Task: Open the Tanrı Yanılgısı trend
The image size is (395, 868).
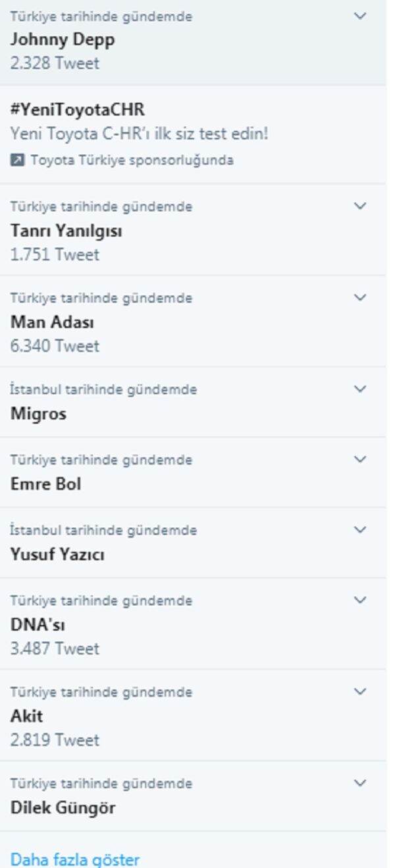Action: (66, 231)
